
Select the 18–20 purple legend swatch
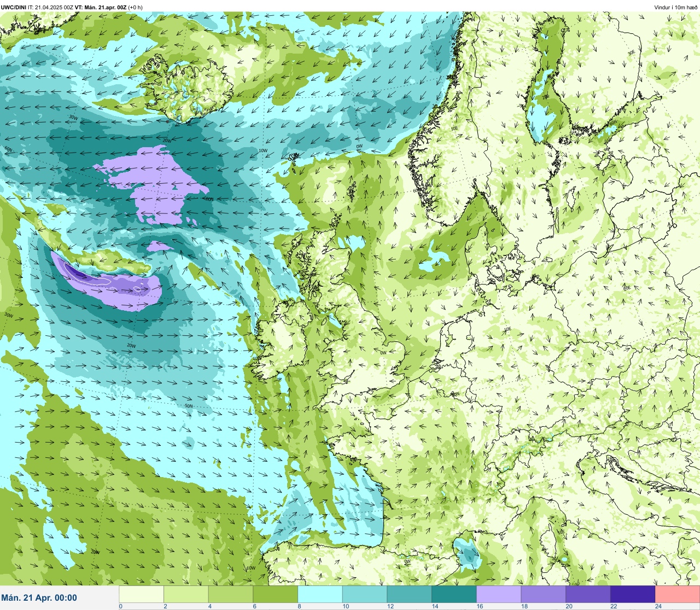(544, 594)
